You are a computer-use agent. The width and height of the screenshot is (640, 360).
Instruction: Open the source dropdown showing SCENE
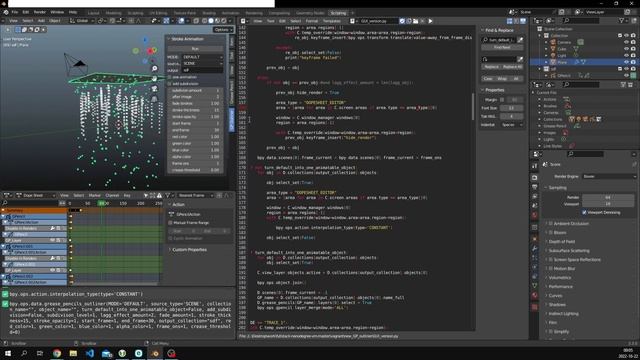click(202, 64)
